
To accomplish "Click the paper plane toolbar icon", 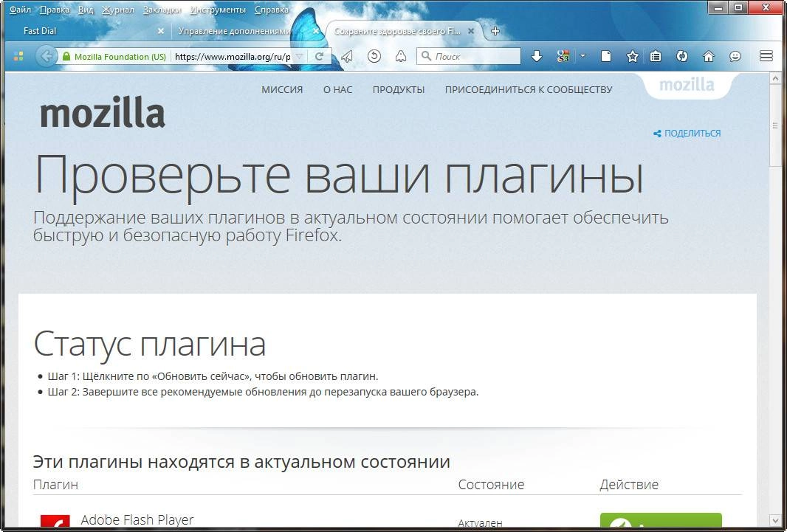I will (x=347, y=57).
